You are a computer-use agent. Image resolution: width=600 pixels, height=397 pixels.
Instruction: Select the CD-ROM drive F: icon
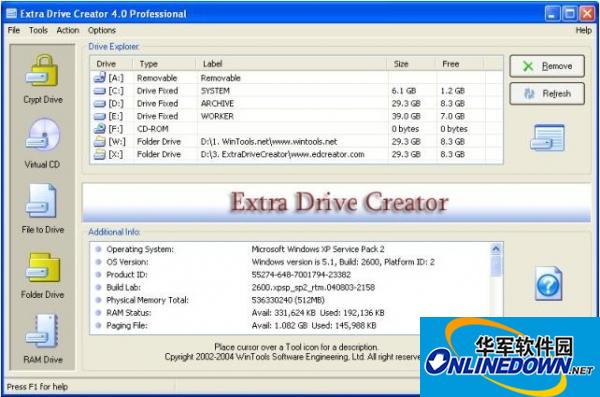point(99,129)
